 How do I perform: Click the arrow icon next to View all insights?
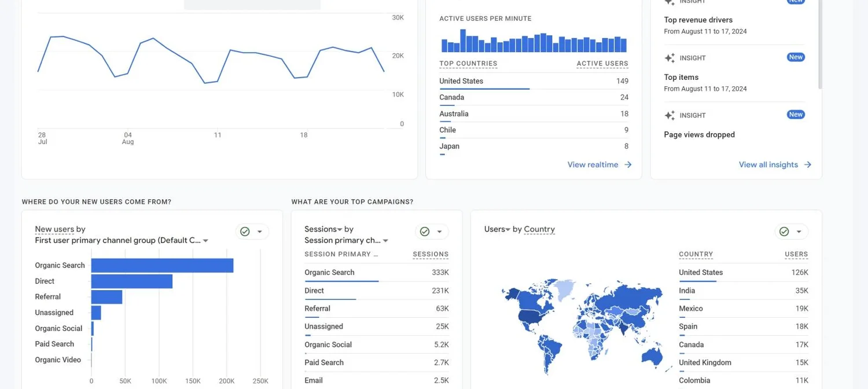click(808, 165)
